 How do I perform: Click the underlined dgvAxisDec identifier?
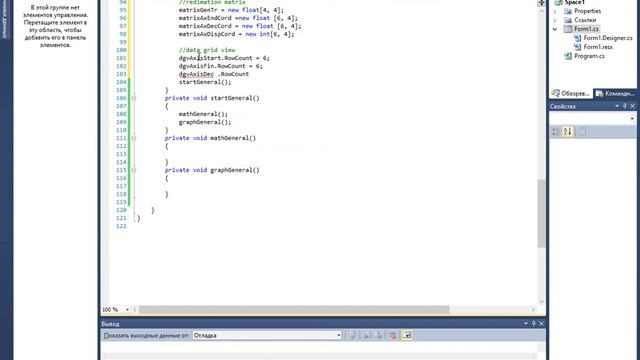(196, 74)
